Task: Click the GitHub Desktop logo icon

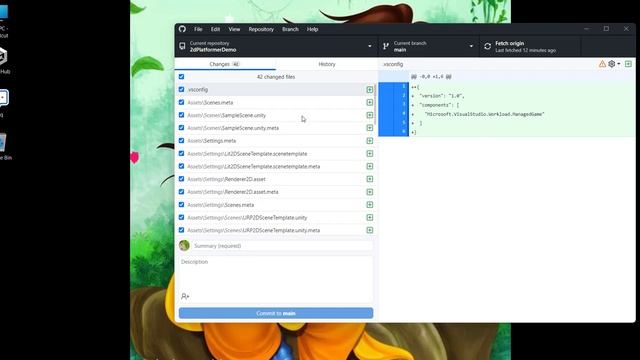Action: [182, 29]
